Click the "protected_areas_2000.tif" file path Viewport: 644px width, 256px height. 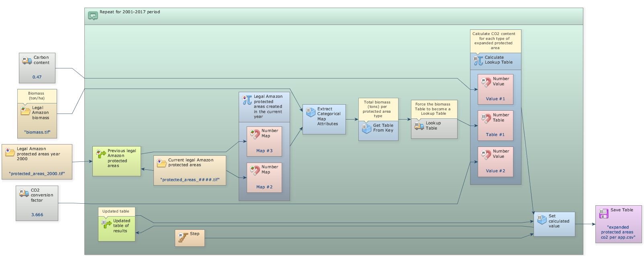[x=37, y=174]
